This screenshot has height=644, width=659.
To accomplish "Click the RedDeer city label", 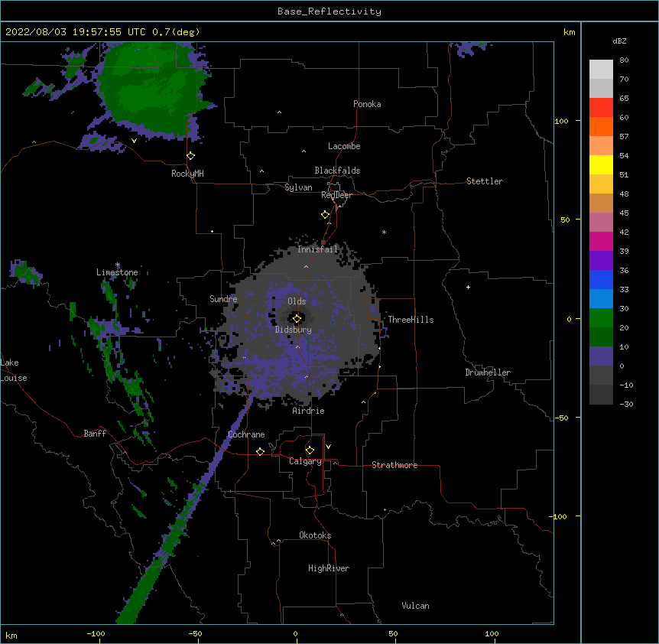I will tap(336, 195).
